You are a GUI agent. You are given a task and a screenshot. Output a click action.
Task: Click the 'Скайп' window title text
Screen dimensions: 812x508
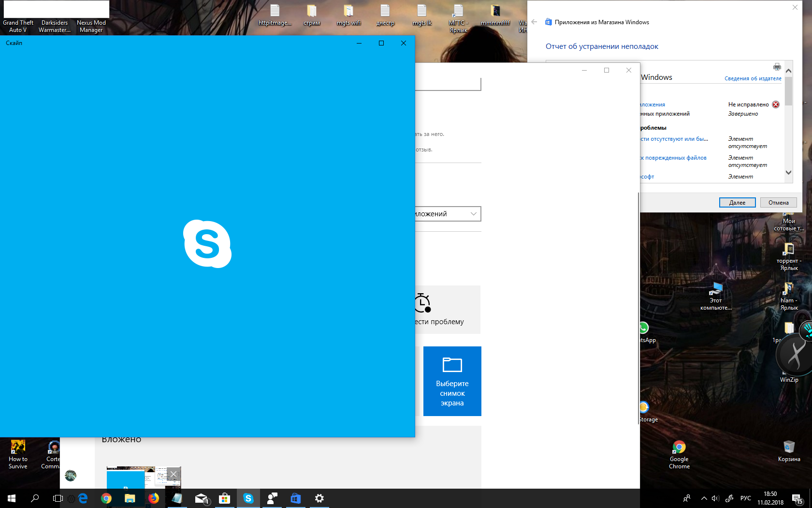[14, 43]
